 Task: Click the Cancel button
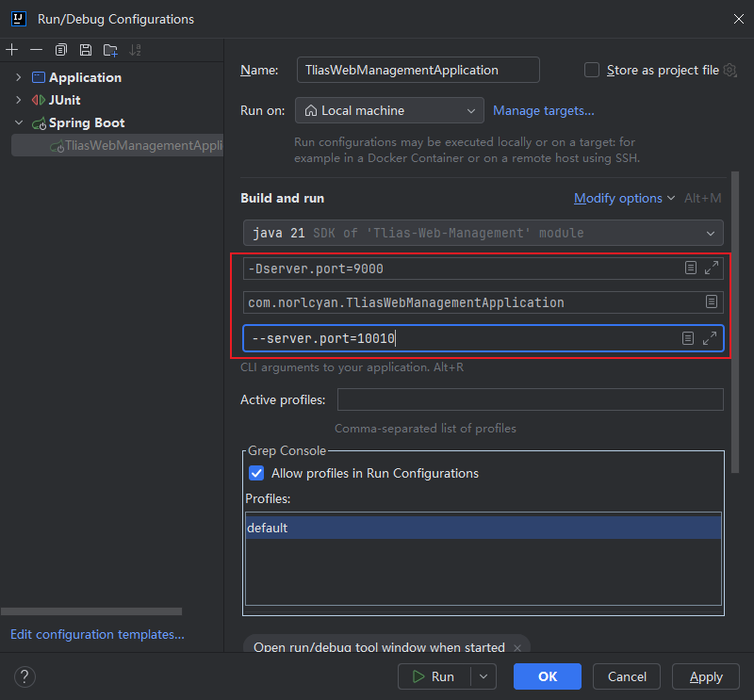(x=627, y=676)
